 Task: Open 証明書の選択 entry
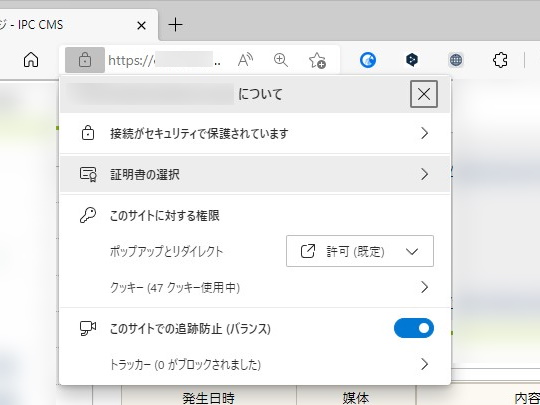(255, 174)
